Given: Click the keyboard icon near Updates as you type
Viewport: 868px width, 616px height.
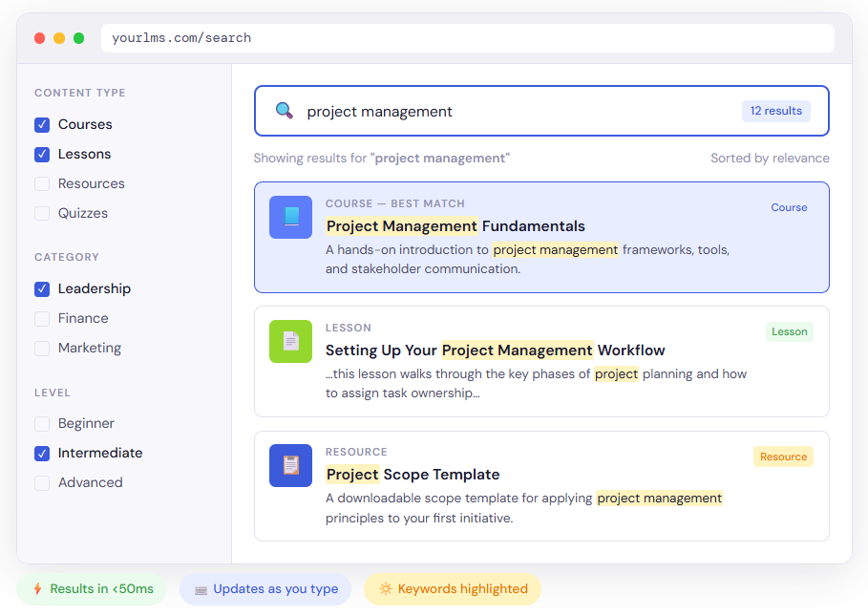Looking at the screenshot, I should pyautogui.click(x=199, y=589).
